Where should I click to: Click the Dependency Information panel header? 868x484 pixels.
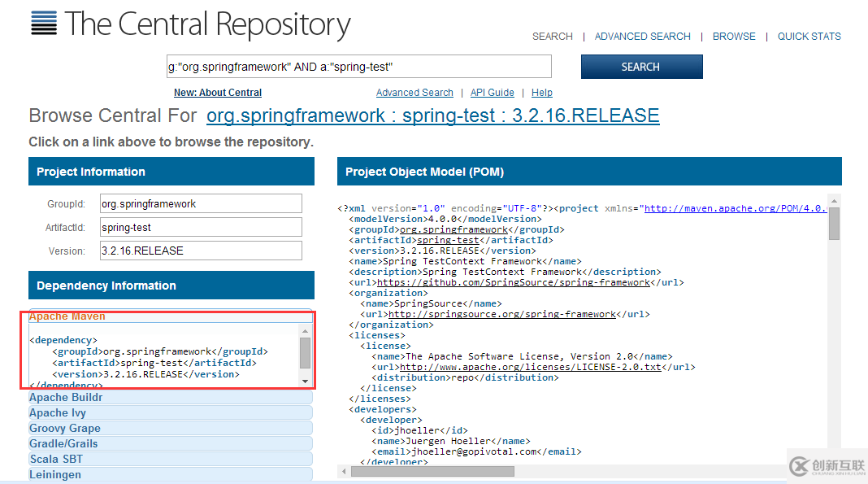click(171, 286)
